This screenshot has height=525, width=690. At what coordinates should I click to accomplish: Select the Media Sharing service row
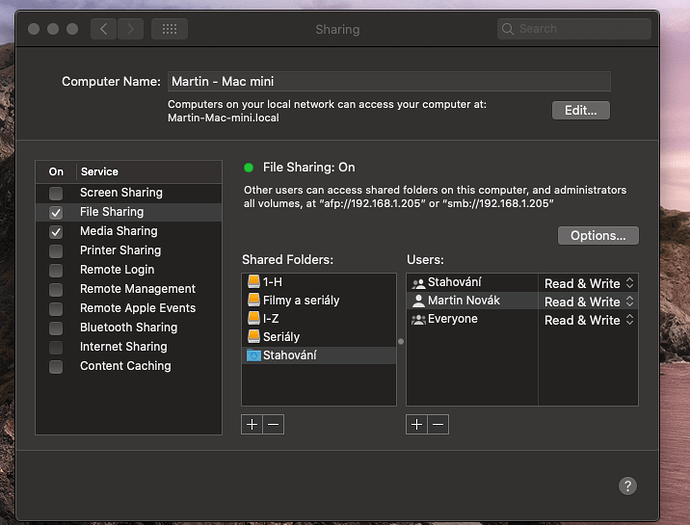(128, 231)
